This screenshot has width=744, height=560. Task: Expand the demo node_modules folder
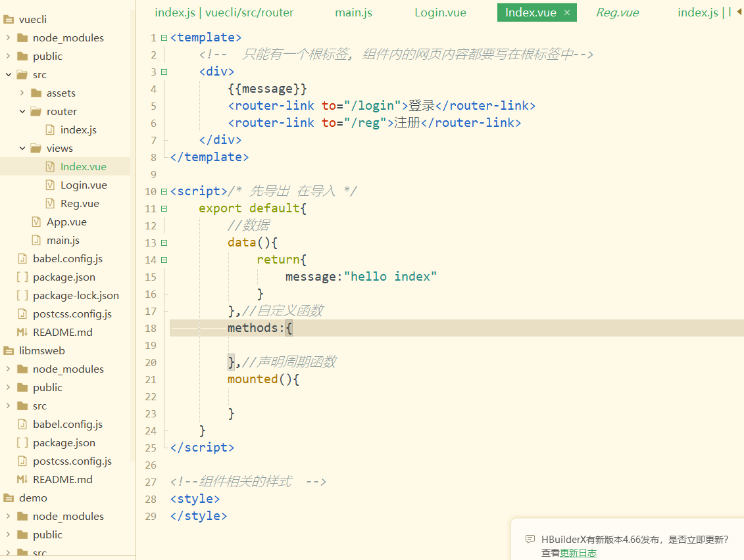(x=8, y=516)
